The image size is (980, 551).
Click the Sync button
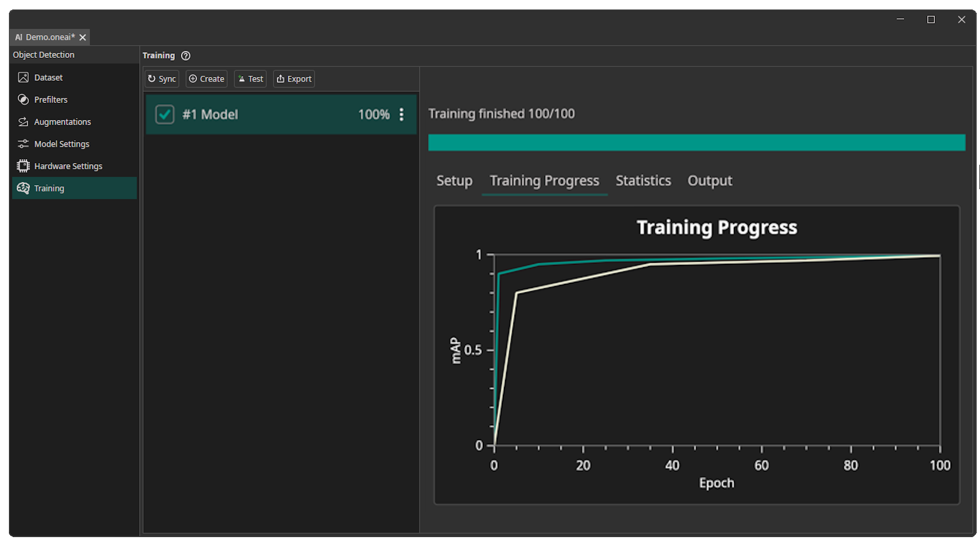[x=162, y=79]
